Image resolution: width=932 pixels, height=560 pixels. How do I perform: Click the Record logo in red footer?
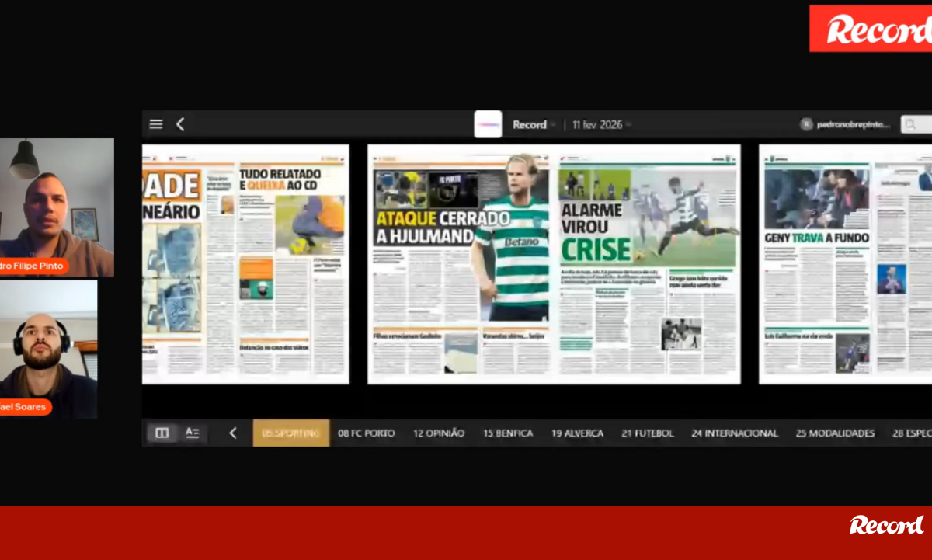tap(886, 526)
